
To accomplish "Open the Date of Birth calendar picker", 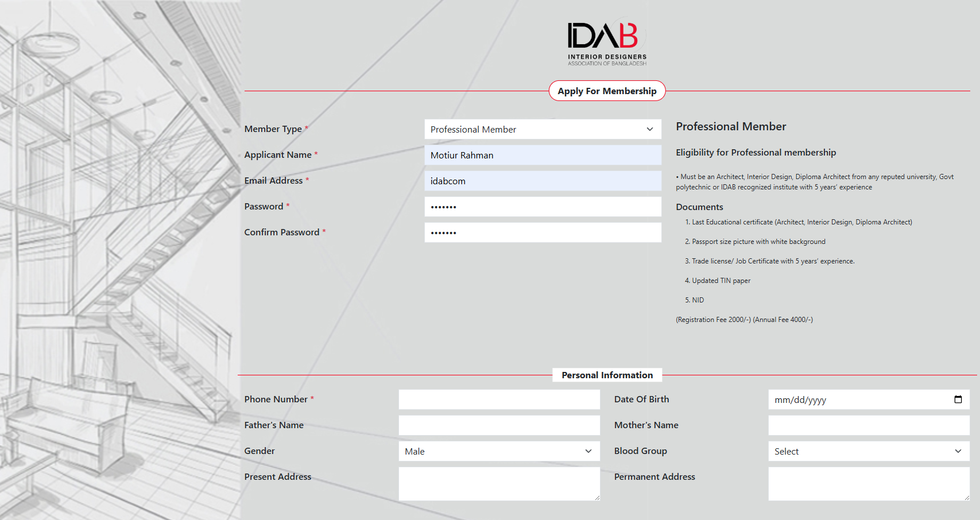I will tap(958, 399).
